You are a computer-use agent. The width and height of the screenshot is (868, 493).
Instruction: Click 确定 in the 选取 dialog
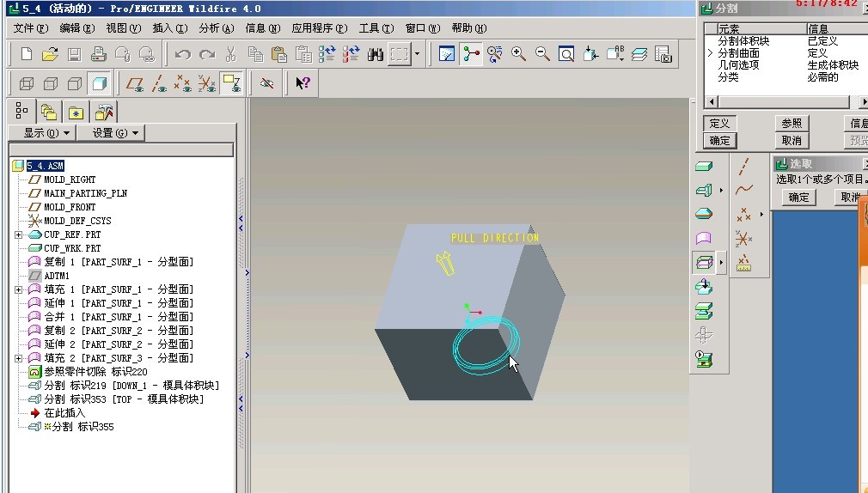(798, 197)
